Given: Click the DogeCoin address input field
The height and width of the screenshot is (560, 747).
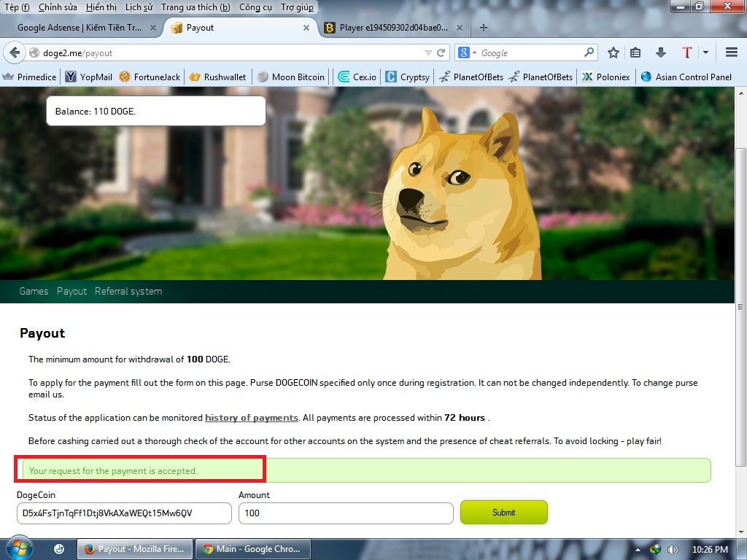Looking at the screenshot, I should point(124,513).
